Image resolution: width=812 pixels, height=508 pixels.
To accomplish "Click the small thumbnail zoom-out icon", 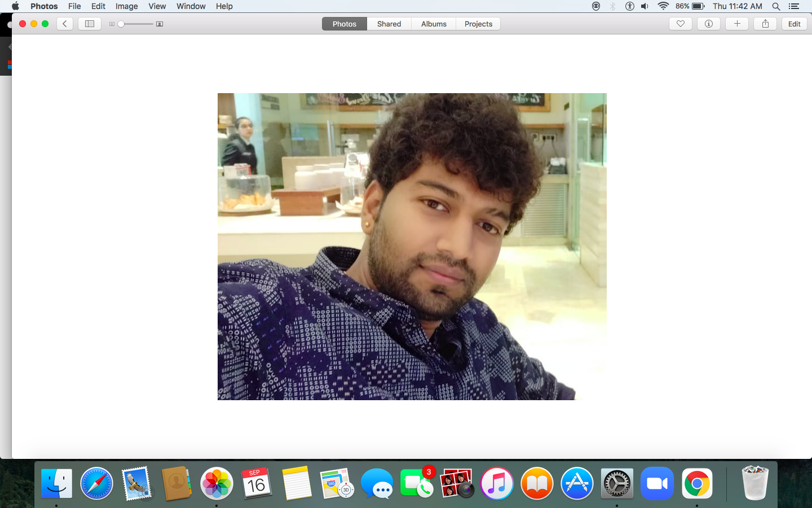I will [x=112, y=24].
